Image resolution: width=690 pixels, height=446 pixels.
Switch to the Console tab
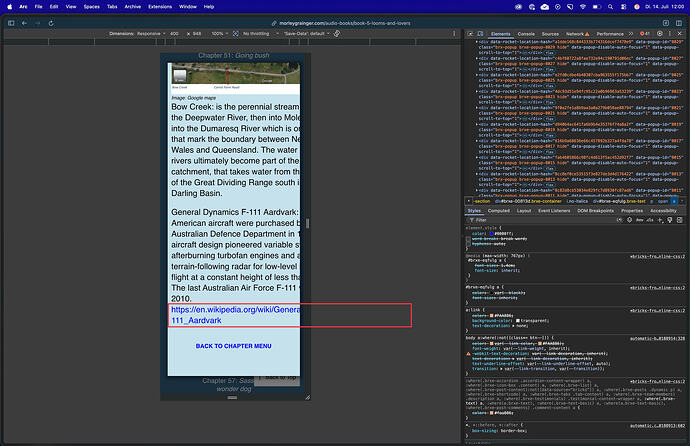[526, 34]
